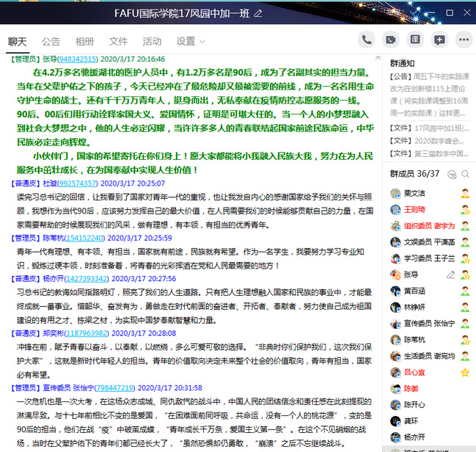Open the window title bar dropdown arrow
This screenshot has height=452, width=476.
411,13
